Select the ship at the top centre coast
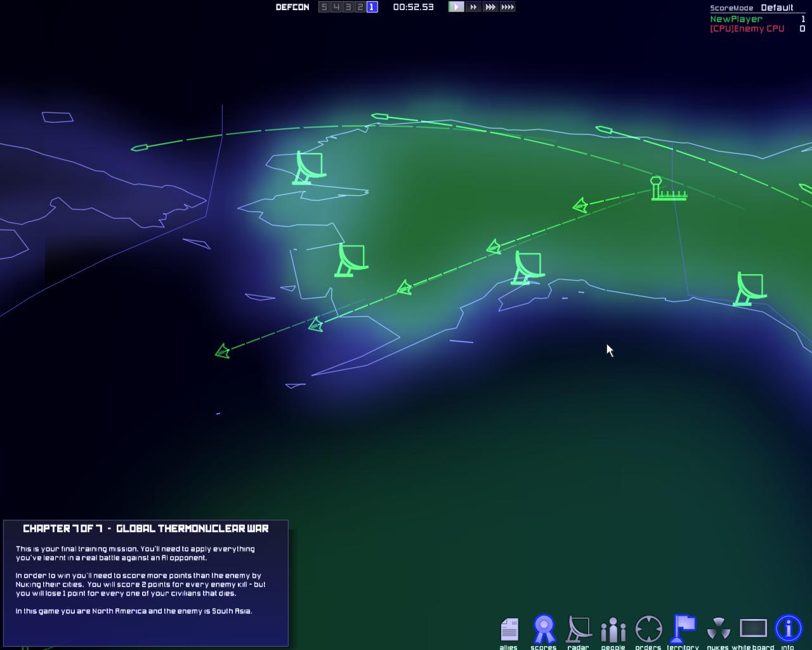 379,116
